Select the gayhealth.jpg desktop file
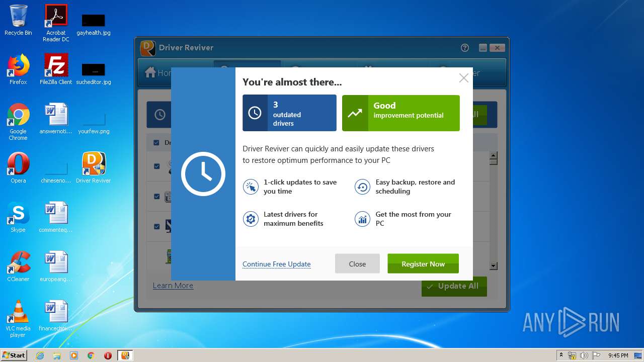This screenshot has width=644, height=362. 94,24
